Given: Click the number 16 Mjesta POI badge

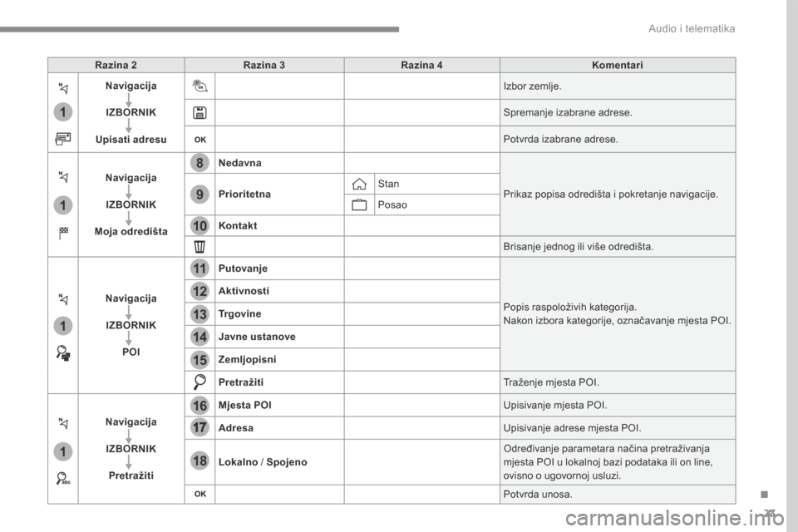Looking at the screenshot, I should tap(199, 406).
